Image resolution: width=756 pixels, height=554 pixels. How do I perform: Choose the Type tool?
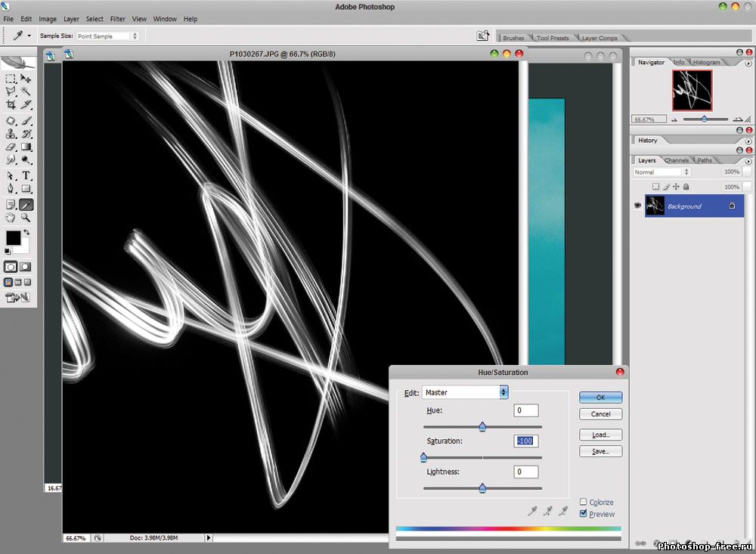(x=26, y=175)
